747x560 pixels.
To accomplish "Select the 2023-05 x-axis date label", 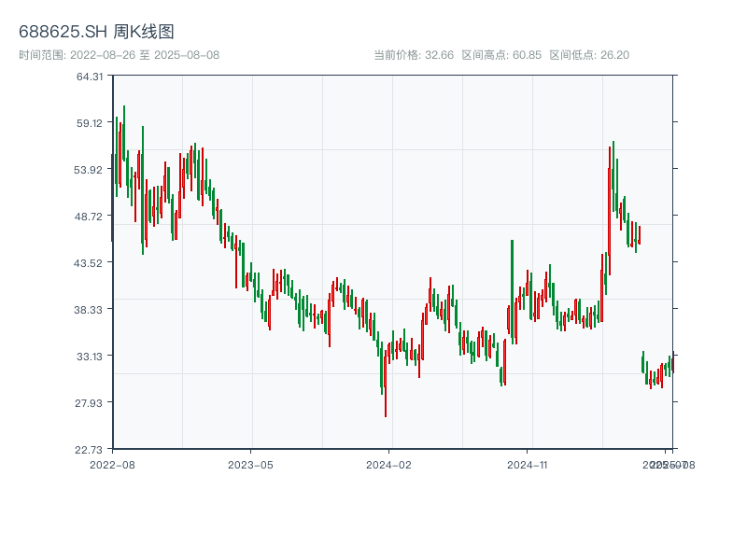I will [x=250, y=464].
